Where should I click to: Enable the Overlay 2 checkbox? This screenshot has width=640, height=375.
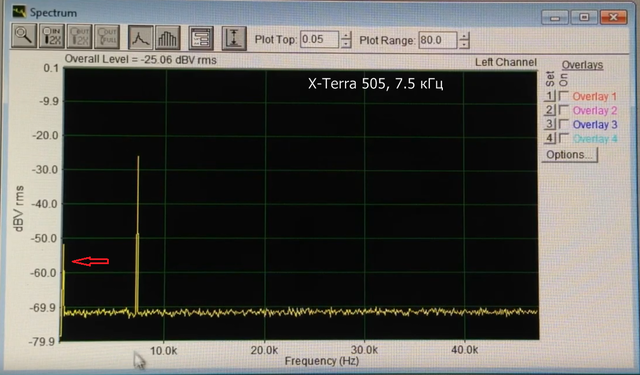click(x=564, y=110)
